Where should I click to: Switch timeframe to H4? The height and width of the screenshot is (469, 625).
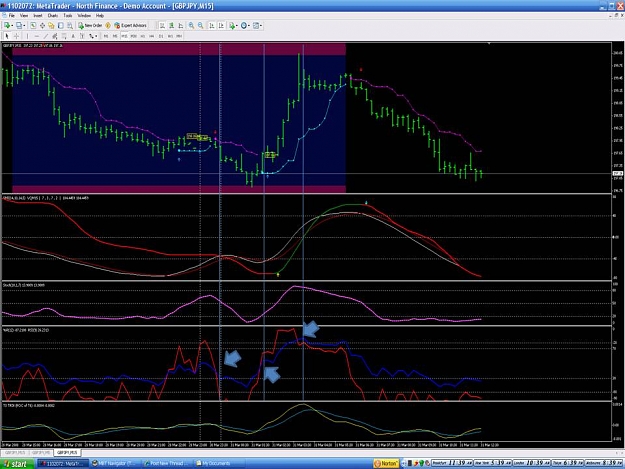click(x=151, y=36)
